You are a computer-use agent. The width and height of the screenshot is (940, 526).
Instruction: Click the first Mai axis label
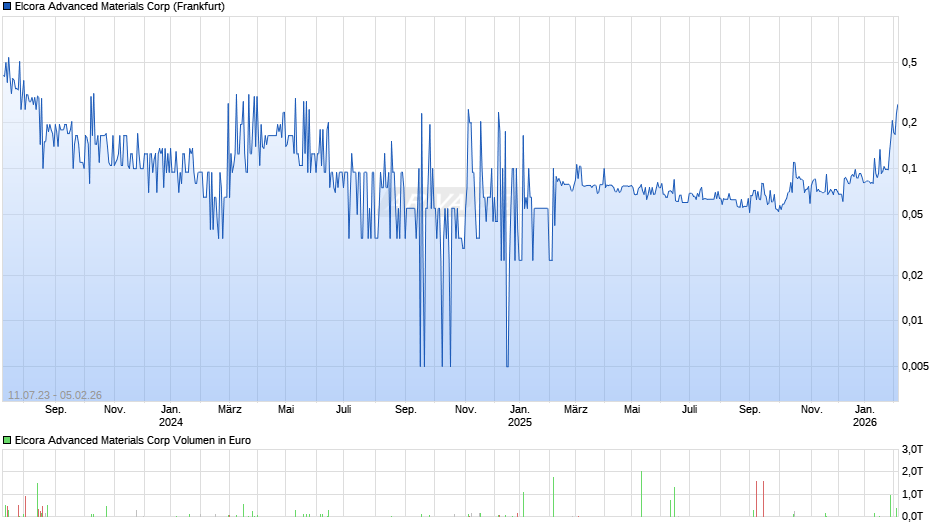coord(286,410)
